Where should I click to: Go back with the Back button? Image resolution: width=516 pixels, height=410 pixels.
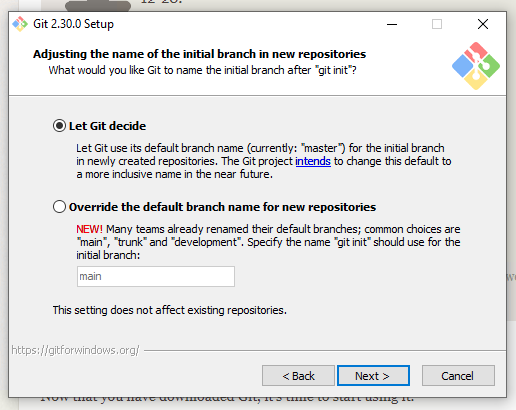298,376
